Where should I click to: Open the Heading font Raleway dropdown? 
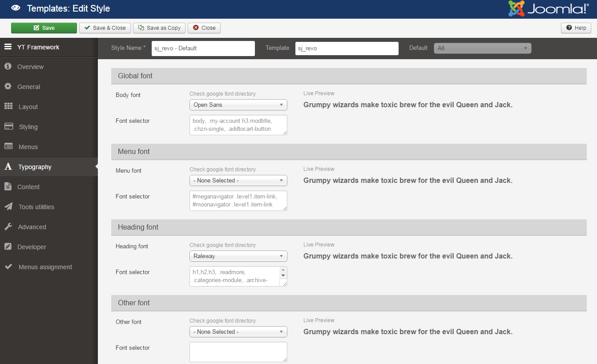pyautogui.click(x=238, y=256)
